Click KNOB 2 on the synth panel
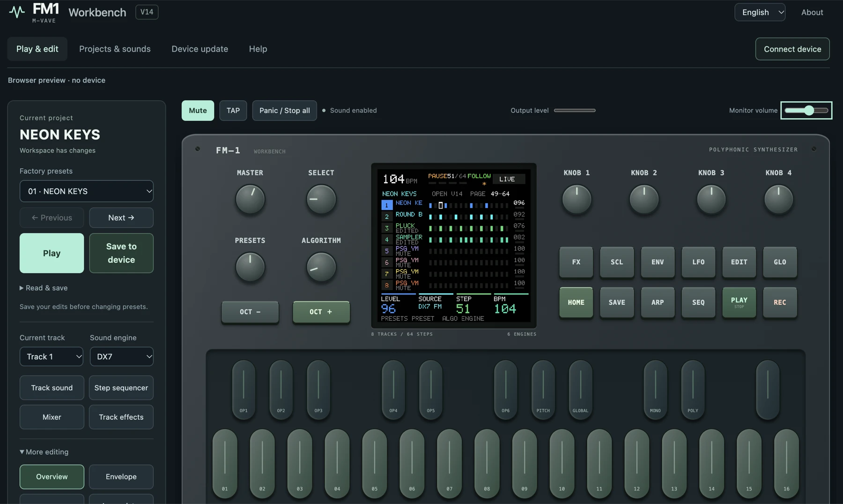 click(x=644, y=199)
